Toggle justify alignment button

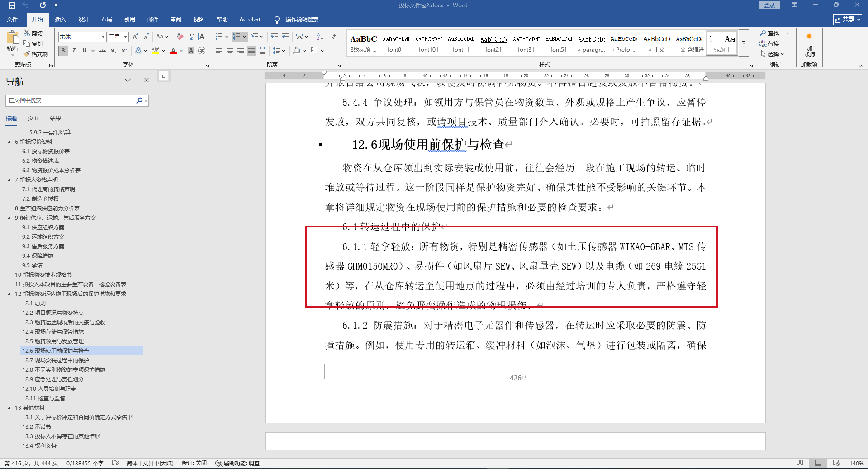[251, 51]
